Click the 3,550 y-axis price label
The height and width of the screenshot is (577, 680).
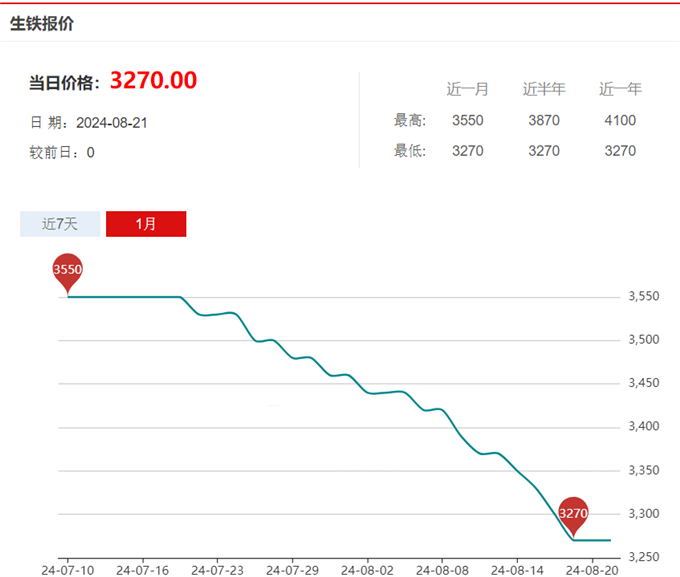[642, 297]
